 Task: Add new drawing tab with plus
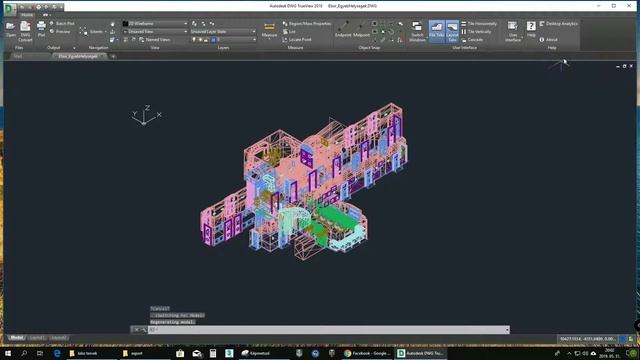point(113,56)
